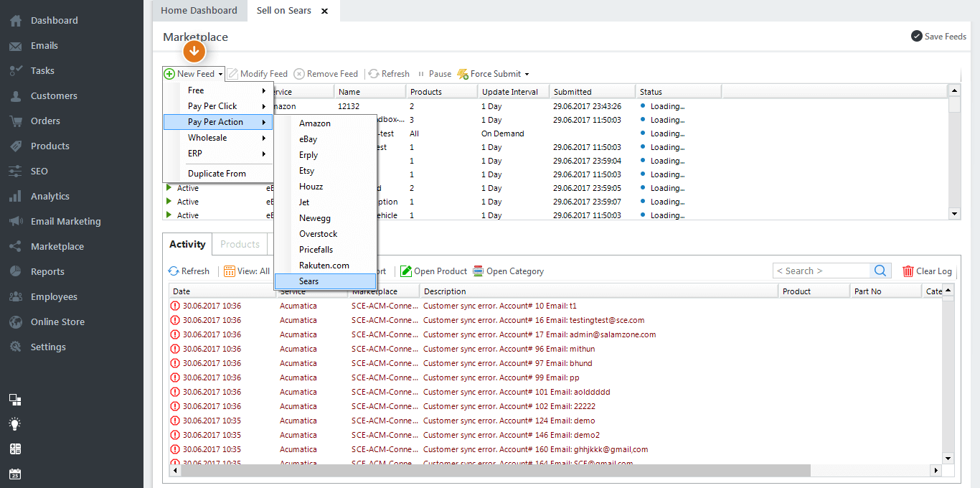980x488 pixels.
Task: Click the View: All filter button
Action: (248, 271)
